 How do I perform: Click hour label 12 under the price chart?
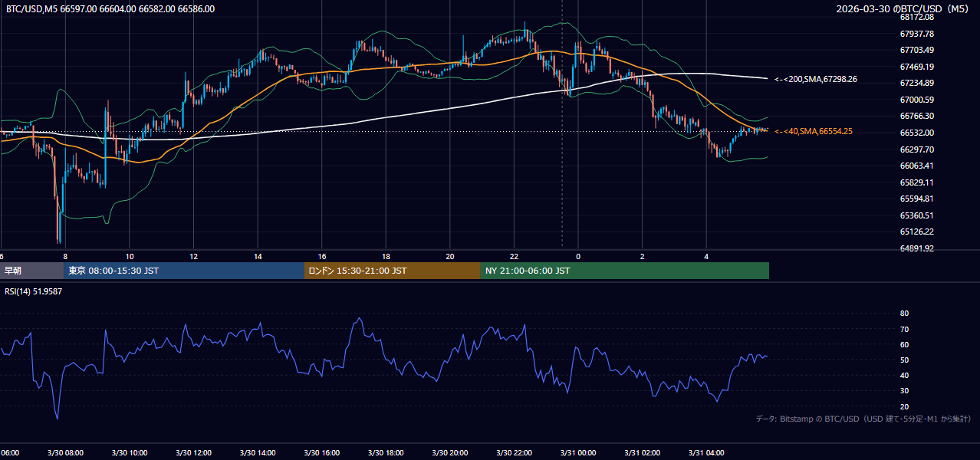click(x=193, y=256)
